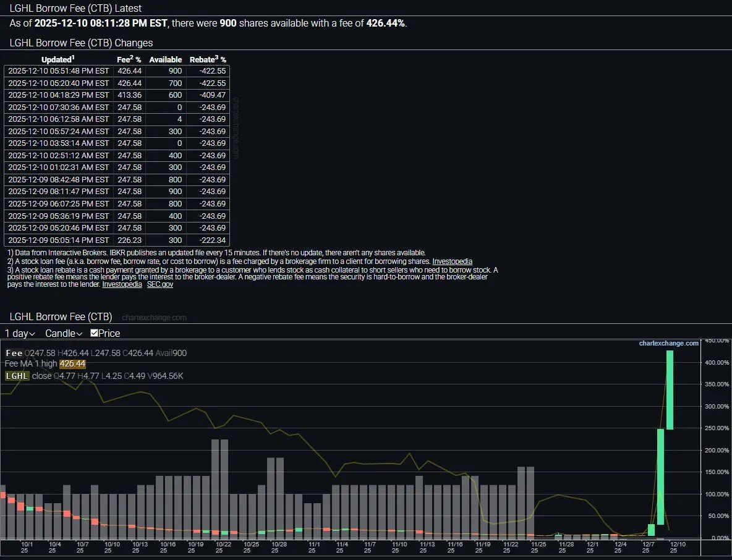The image size is (732, 560).
Task: Select row 2025-12-10 05:20:40 PM EST
Action: pos(117,83)
